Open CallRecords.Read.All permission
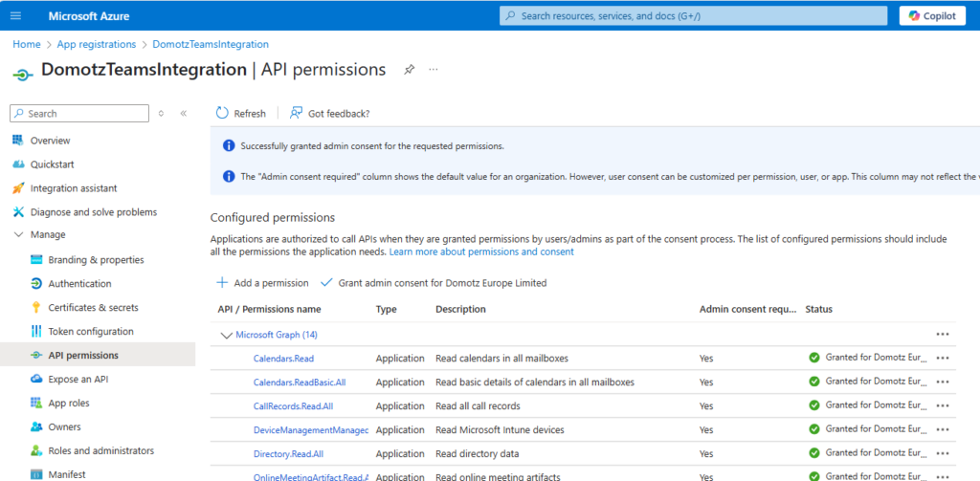Image resolution: width=980 pixels, height=481 pixels. point(293,406)
